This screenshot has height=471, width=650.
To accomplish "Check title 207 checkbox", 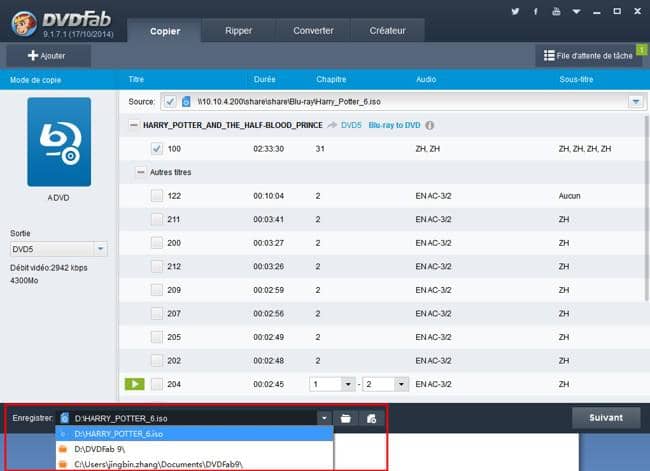I will 157,313.
